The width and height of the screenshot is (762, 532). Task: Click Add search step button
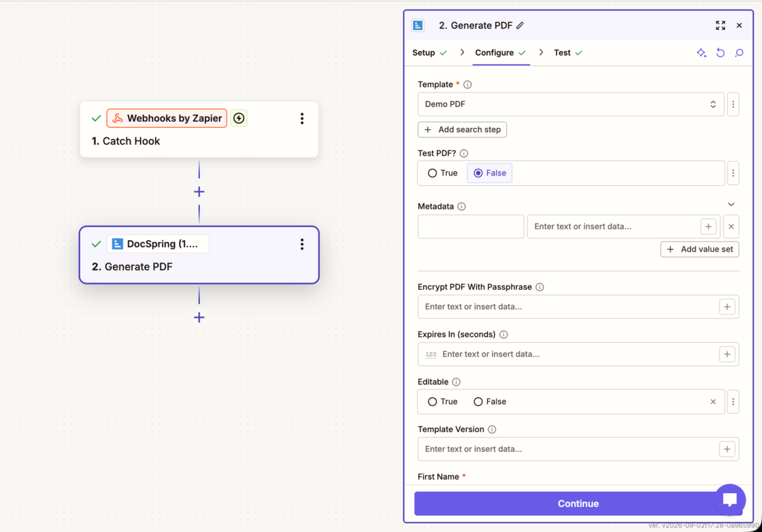point(462,130)
